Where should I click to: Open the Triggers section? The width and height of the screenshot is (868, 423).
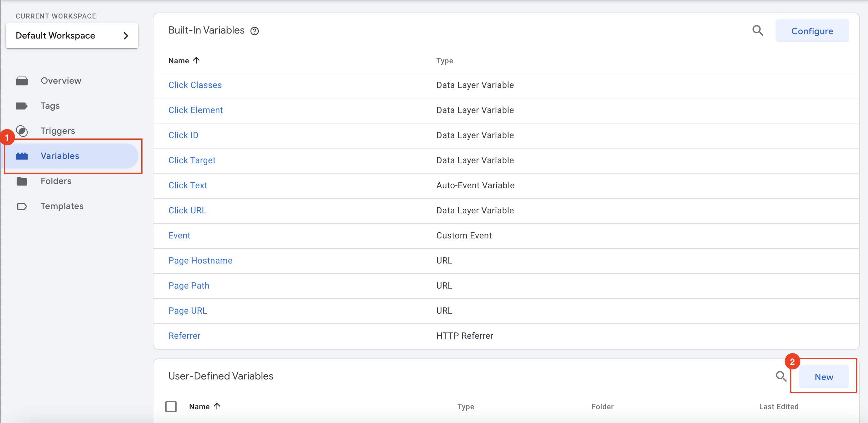[x=58, y=131]
